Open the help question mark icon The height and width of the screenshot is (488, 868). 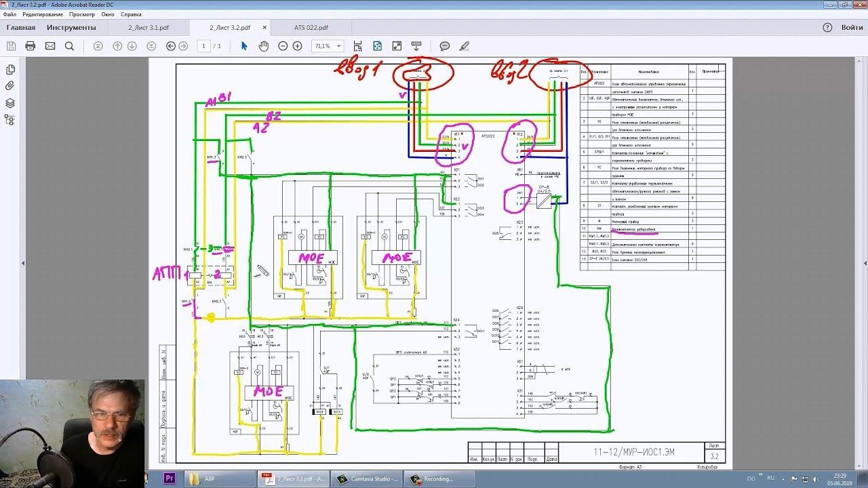tap(827, 28)
